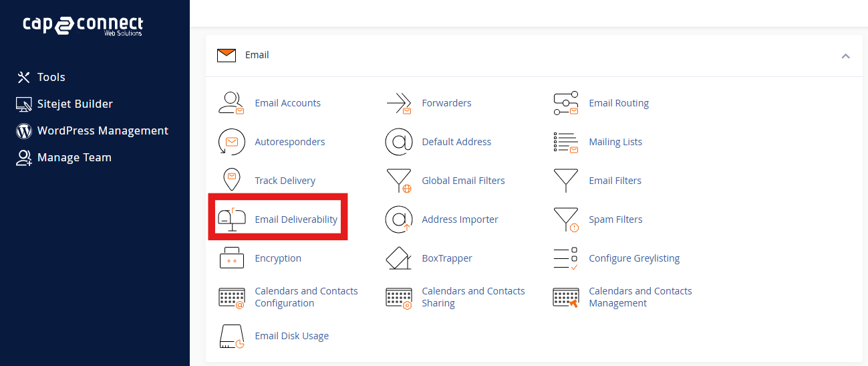Click the Spam Filters funnel icon
The width and height of the screenshot is (868, 366).
[x=566, y=219]
